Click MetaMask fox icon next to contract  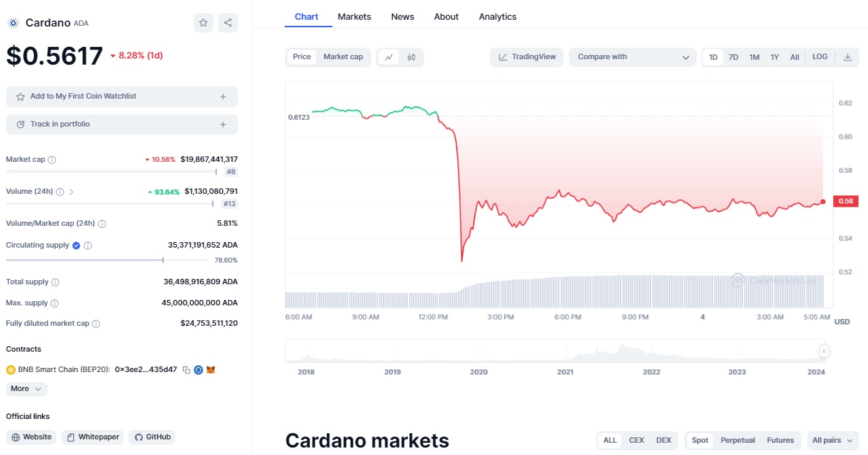point(211,370)
